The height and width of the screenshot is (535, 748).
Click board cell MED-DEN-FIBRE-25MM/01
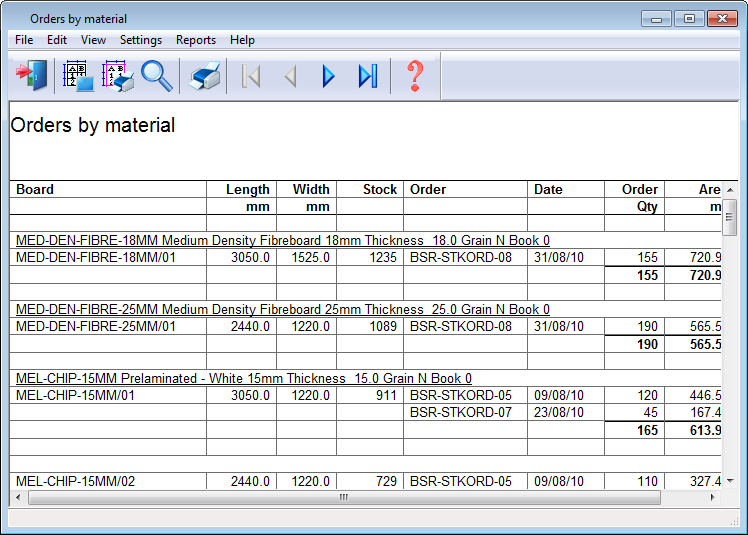coord(95,326)
